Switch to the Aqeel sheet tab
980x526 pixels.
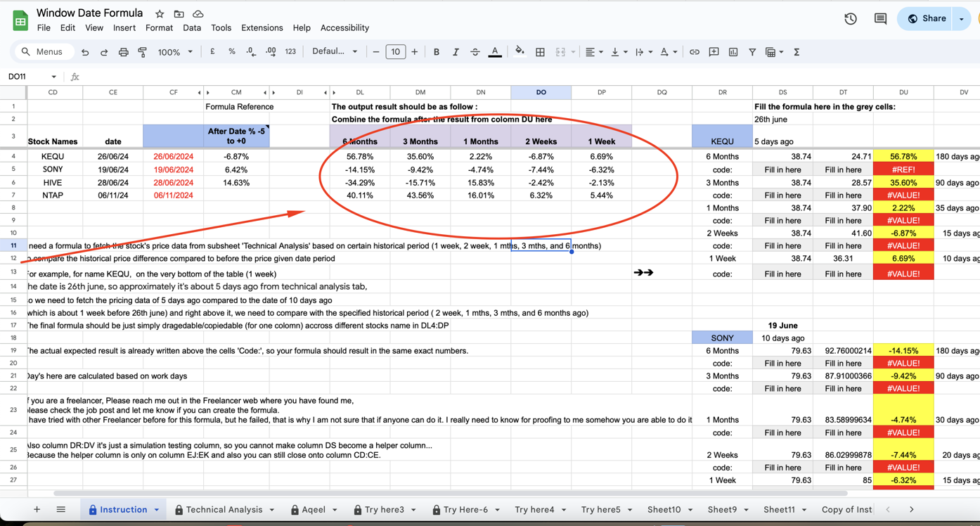click(314, 510)
